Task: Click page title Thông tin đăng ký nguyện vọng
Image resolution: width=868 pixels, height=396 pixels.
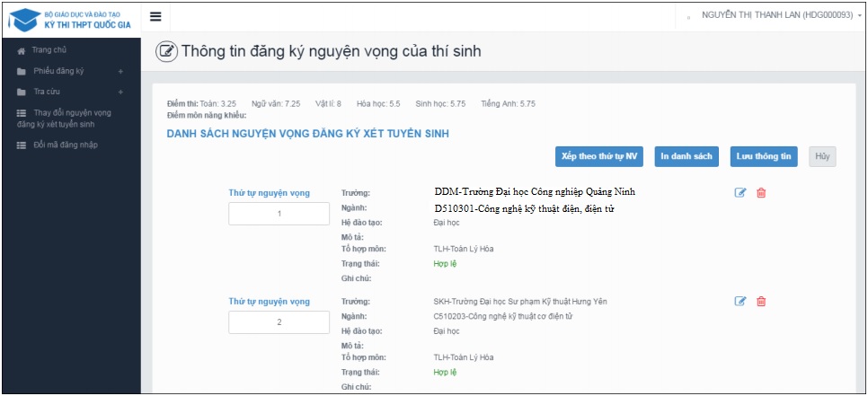Action: click(x=332, y=51)
